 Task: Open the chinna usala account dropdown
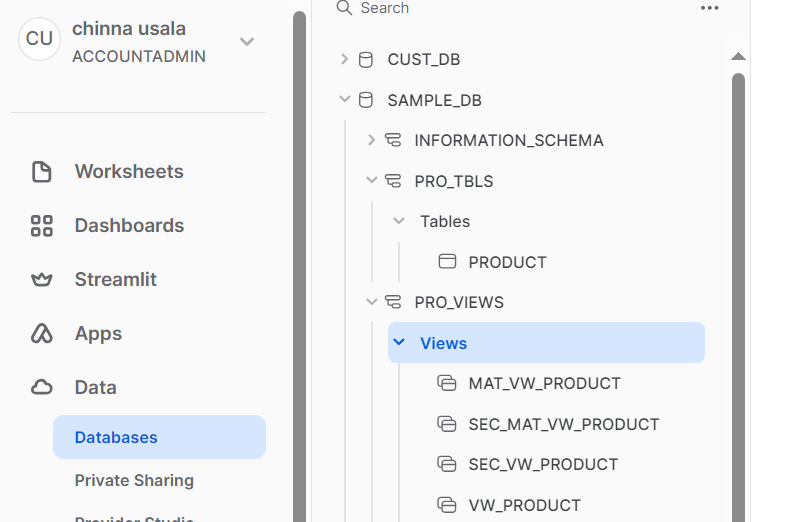pyautogui.click(x=247, y=42)
